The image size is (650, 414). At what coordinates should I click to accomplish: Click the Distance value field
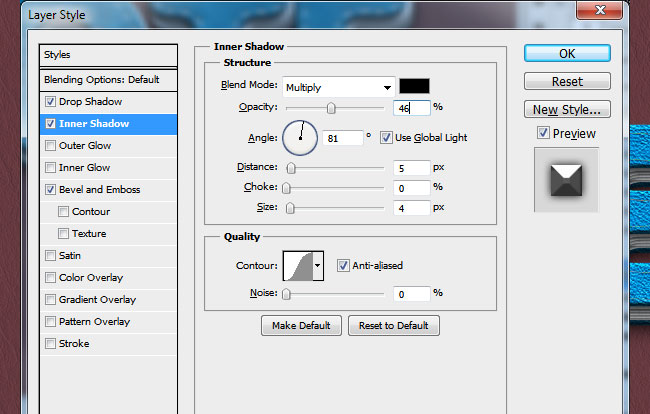(x=412, y=168)
